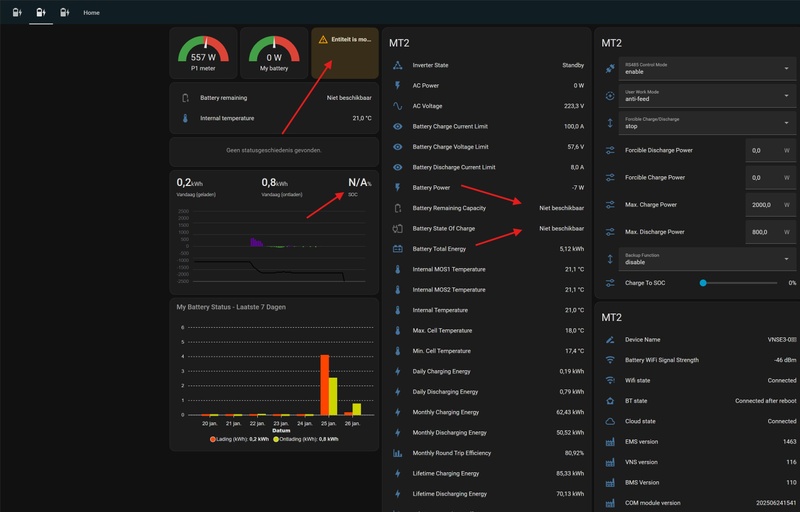This screenshot has height=512, width=800.
Task: Open the first battery view tab icon
Action: pos(17,12)
